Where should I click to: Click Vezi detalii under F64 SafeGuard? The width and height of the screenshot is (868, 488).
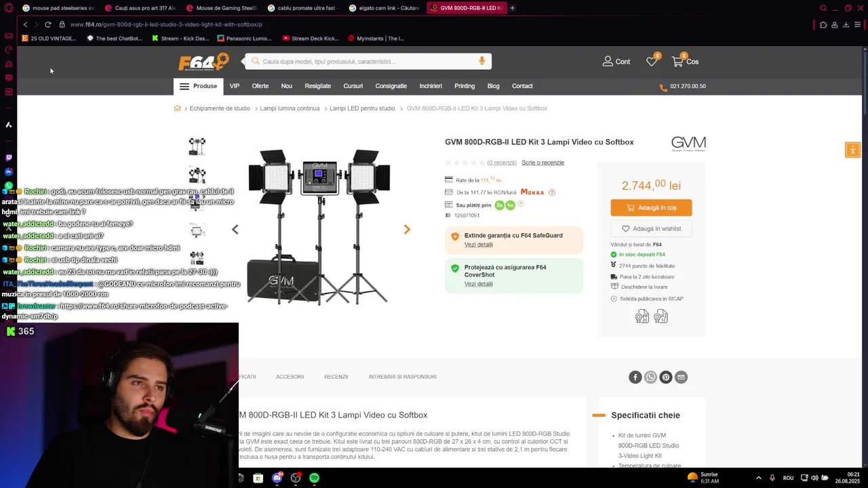[x=479, y=245]
